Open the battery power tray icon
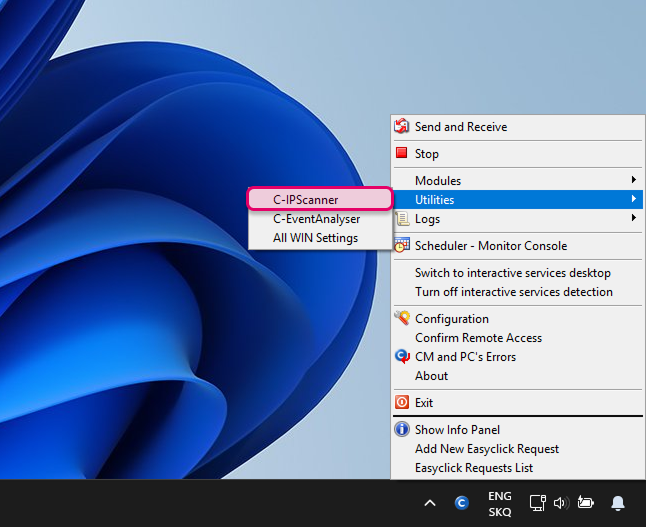The image size is (646, 527). [x=585, y=503]
